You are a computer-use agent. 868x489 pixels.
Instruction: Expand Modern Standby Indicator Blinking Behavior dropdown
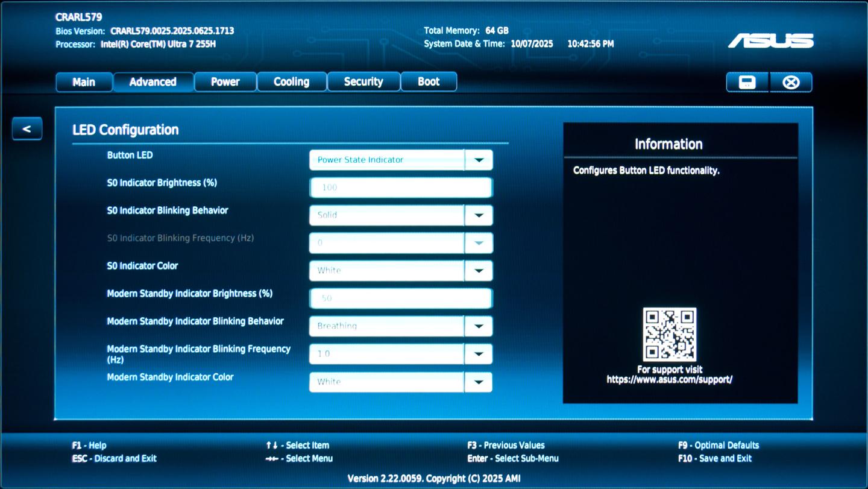click(x=401, y=326)
